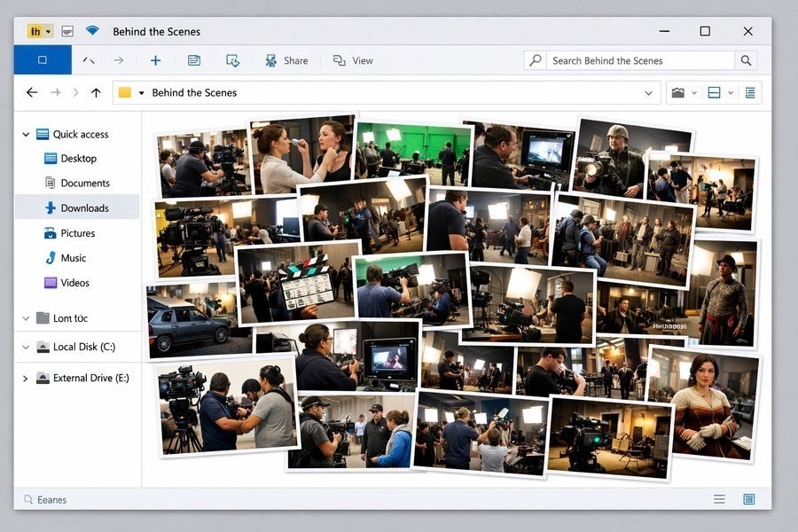The image size is (798, 532).
Task: Toggle the layout pane icon near address bar
Action: pos(714,92)
